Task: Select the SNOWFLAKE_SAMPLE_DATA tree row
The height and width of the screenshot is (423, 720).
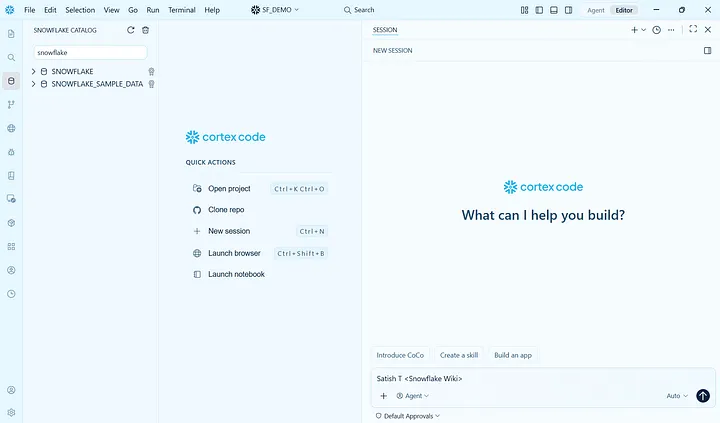Action: 92,84
